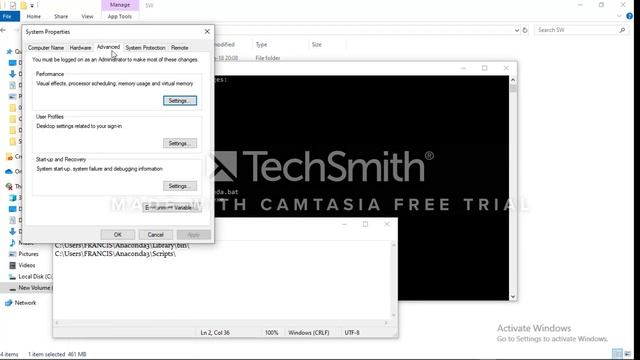Image resolution: width=640 pixels, height=360 pixels.
Task: Sort files by the Size column
Action: 317,44
